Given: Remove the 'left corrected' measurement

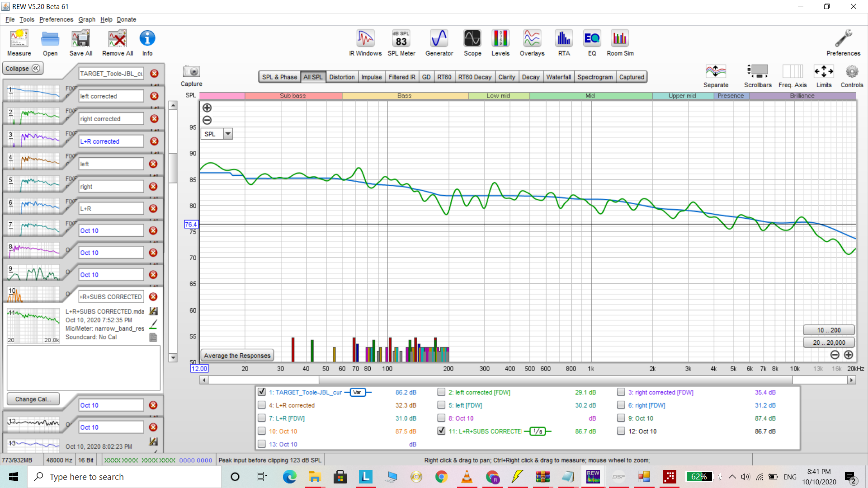Looking at the screenshot, I should click(x=154, y=96).
